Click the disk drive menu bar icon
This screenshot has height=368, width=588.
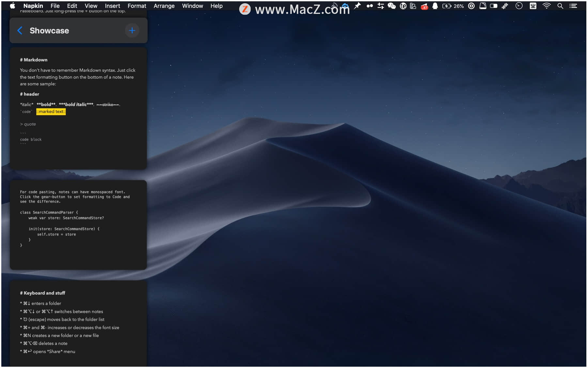point(483,6)
